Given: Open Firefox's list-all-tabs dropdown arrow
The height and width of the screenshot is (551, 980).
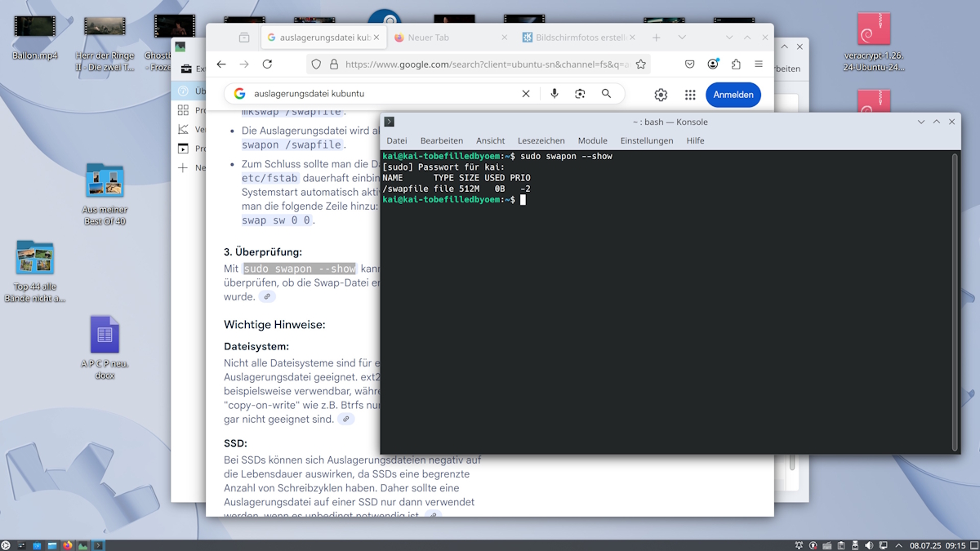Looking at the screenshot, I should [683, 37].
